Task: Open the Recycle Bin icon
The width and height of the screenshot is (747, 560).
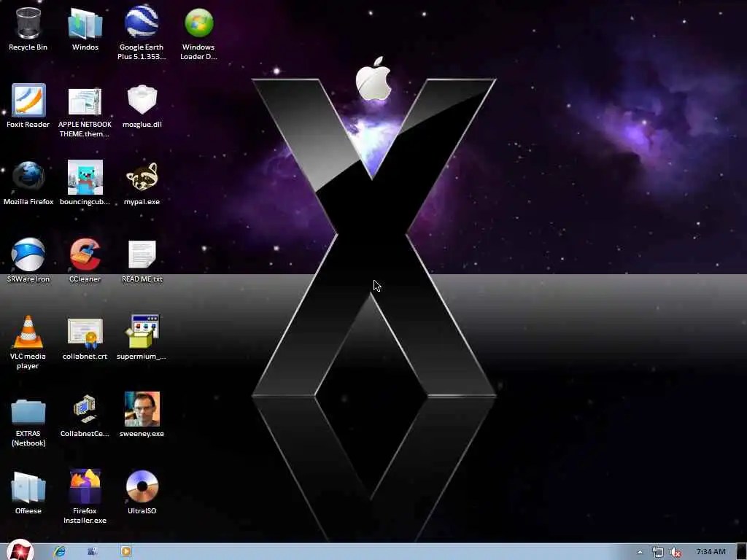Action: (x=28, y=23)
